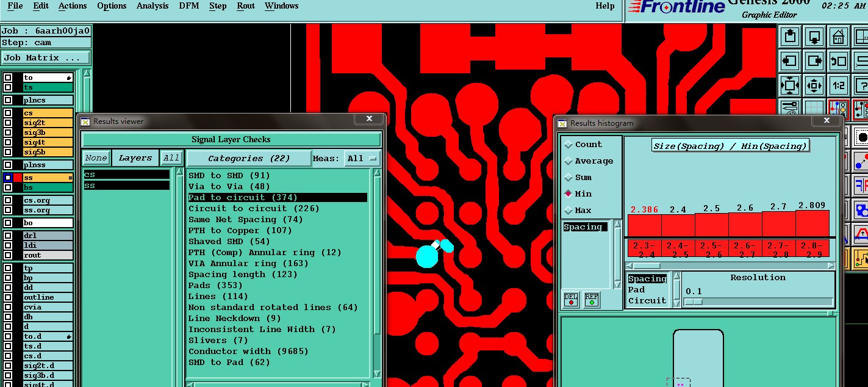Open the Edit menu
This screenshot has width=868, height=387.
[41, 6]
